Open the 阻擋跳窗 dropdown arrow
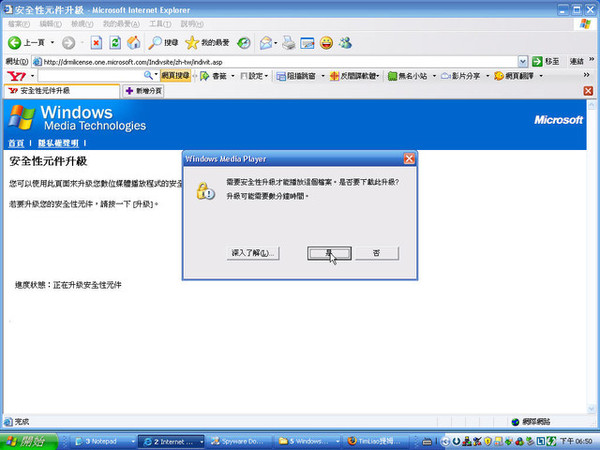Viewport: 600px width, 450px height. click(x=323, y=76)
